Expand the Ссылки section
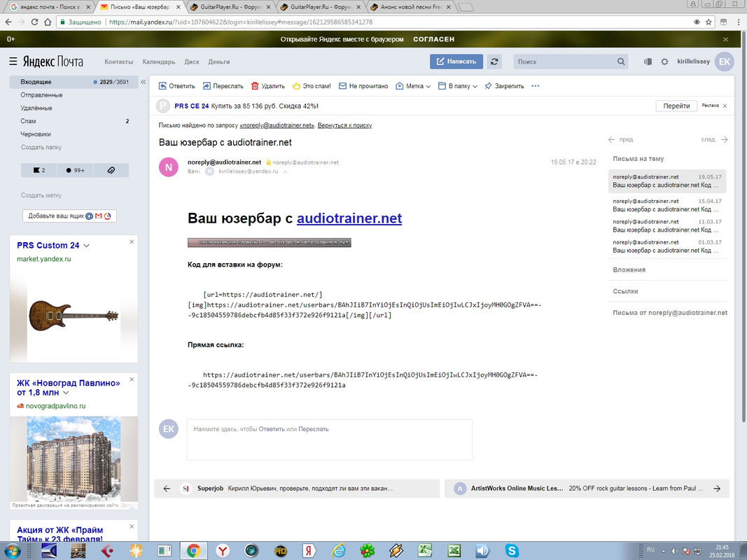The image size is (747, 560). click(625, 291)
